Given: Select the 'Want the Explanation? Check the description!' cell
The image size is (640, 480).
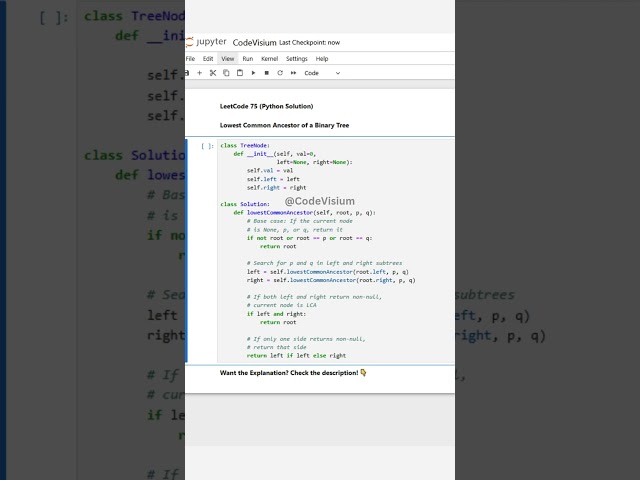Looking at the screenshot, I should [x=293, y=373].
